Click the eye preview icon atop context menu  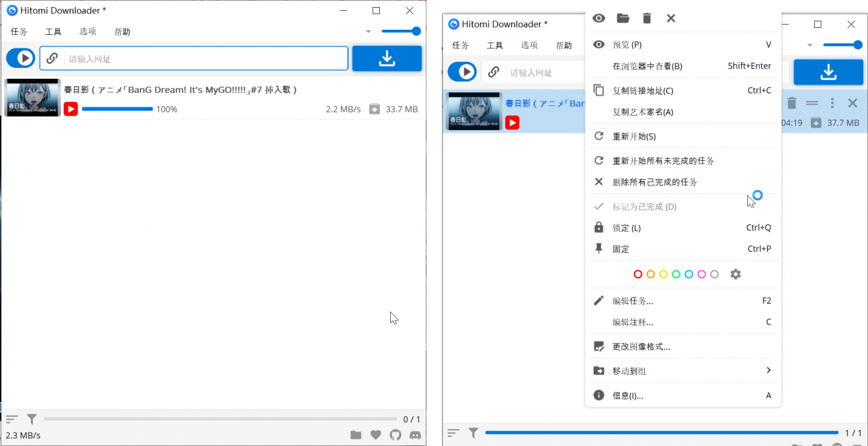pyautogui.click(x=599, y=18)
